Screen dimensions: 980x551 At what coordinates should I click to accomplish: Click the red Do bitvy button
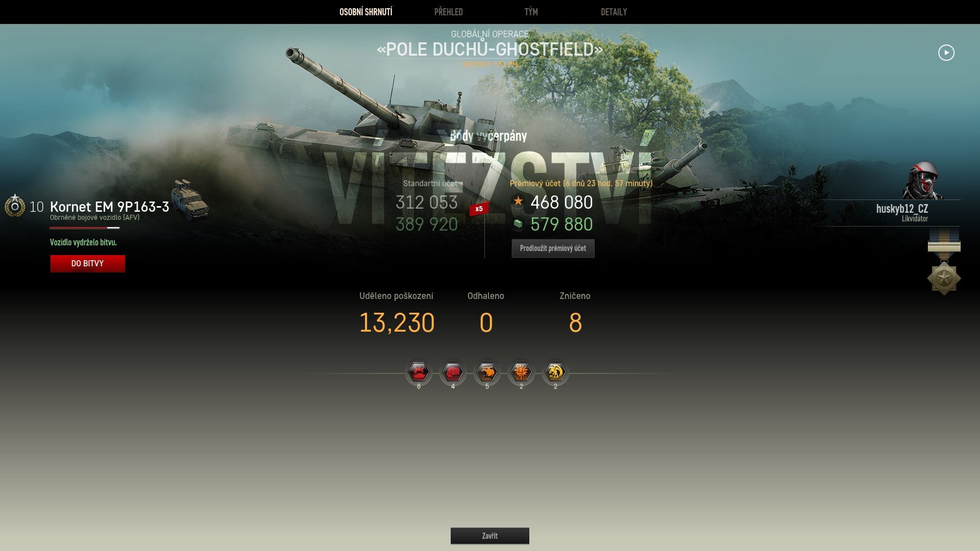coord(88,264)
